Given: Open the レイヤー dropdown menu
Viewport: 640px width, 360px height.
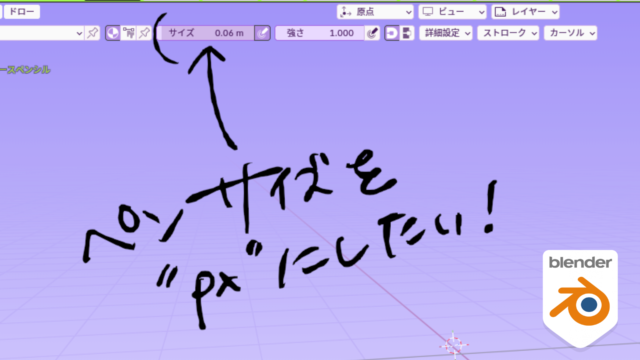Looking at the screenshot, I should (x=525, y=12).
